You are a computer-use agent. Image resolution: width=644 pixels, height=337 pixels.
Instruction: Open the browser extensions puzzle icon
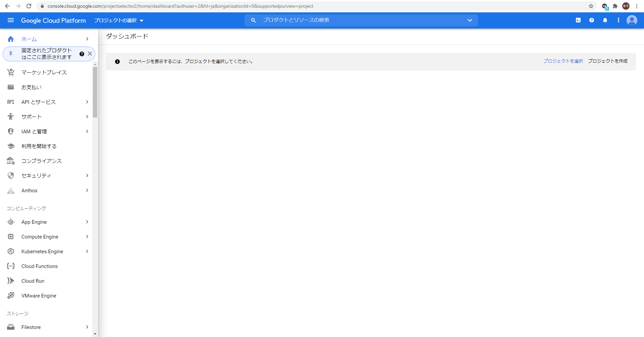pyautogui.click(x=615, y=6)
